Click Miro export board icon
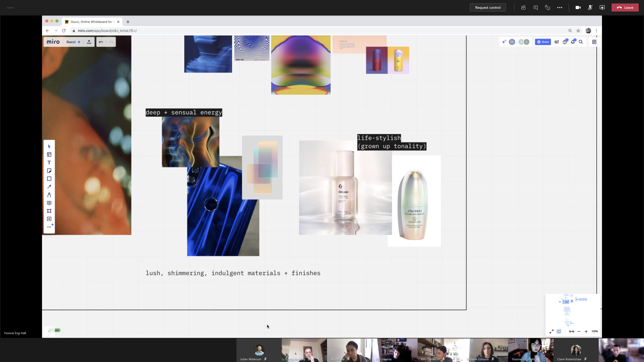The height and width of the screenshot is (362, 644). (89, 42)
